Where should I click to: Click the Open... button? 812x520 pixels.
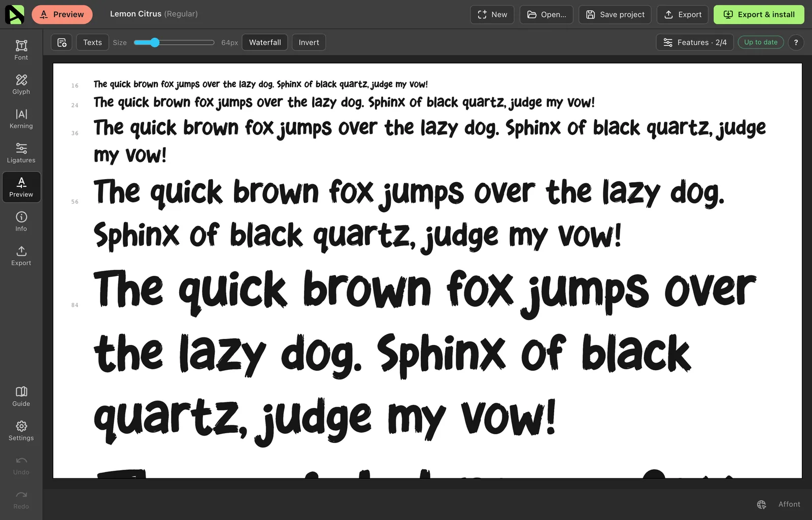coord(547,15)
